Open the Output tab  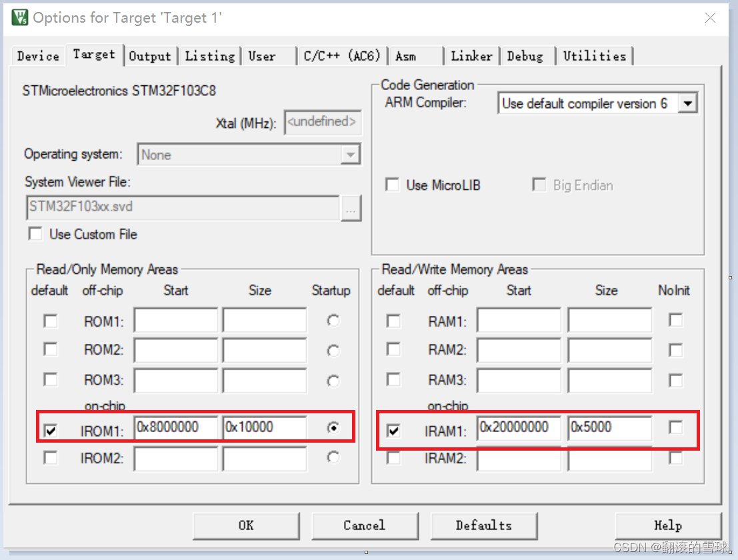151,56
